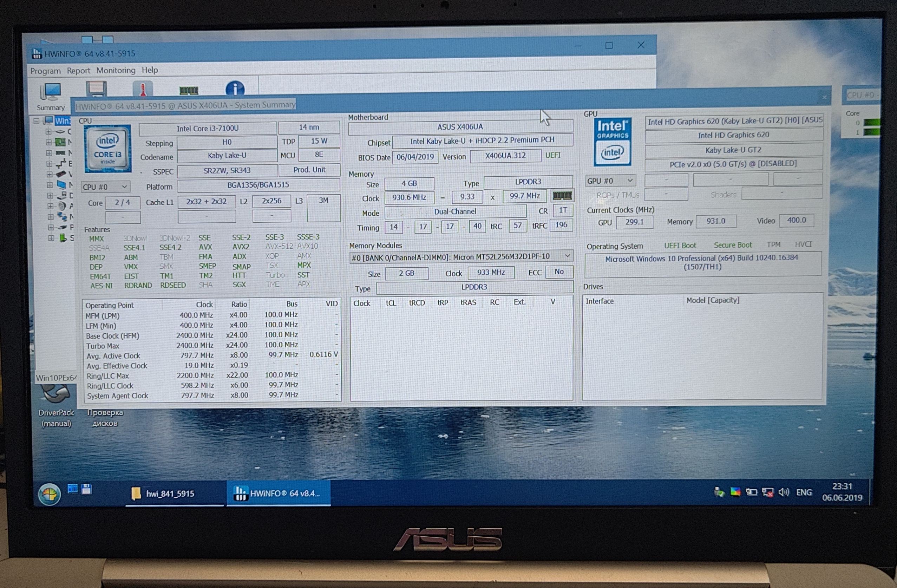Click the memory chip button beside 99.7 MHz
This screenshot has height=588, width=897.
[x=562, y=195]
